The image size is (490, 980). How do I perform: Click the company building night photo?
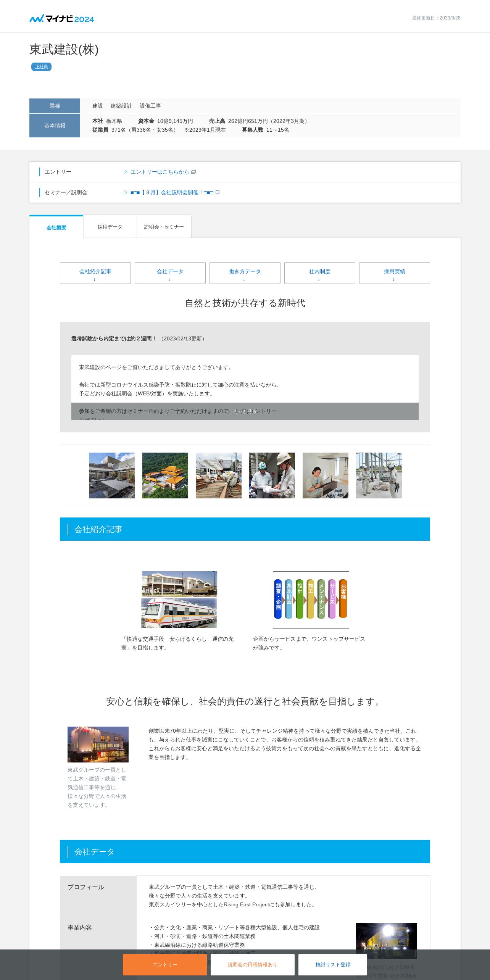tap(98, 744)
